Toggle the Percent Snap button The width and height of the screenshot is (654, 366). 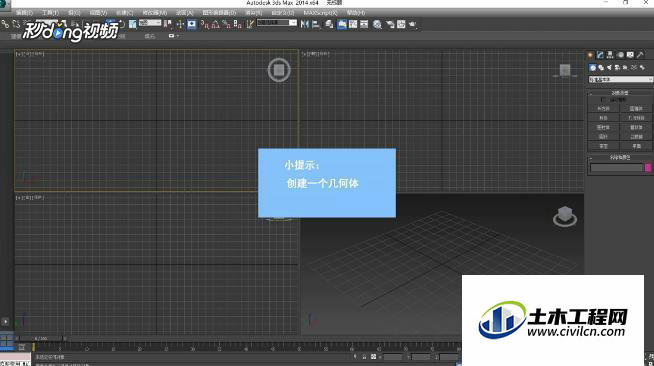[x=227, y=24]
